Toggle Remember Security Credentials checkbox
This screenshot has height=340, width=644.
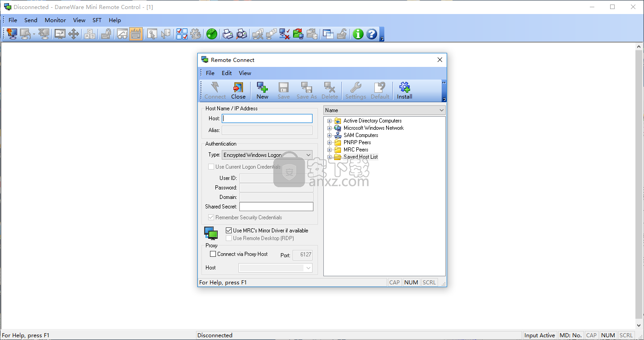point(211,217)
